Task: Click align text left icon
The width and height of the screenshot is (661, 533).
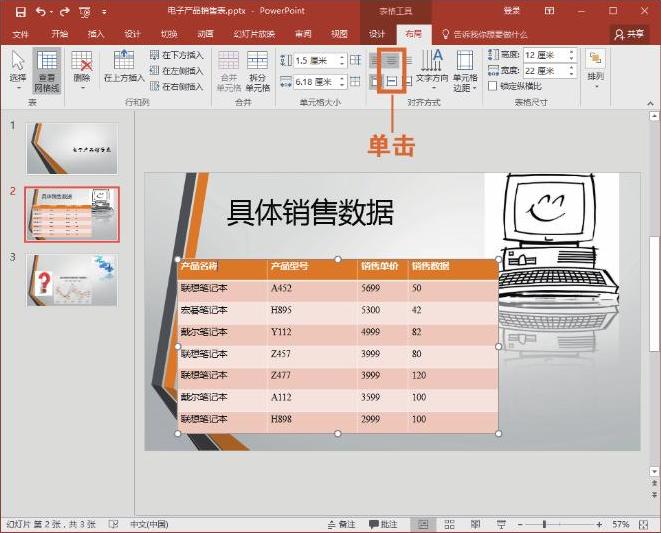Action: 374,61
